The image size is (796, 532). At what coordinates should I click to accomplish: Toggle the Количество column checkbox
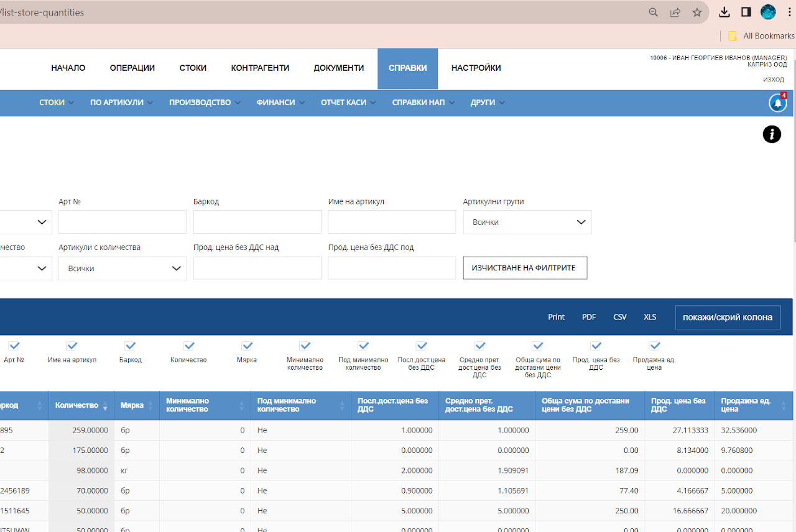pos(189,346)
